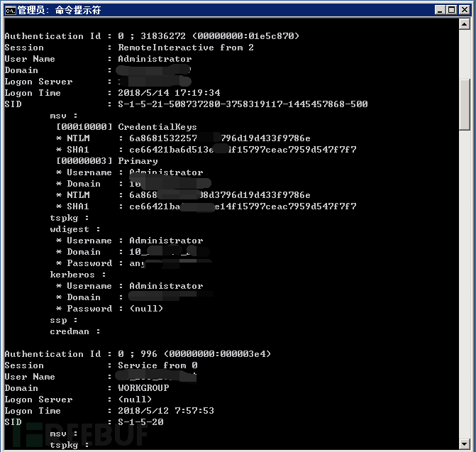476x452 pixels.
Task: Click the Primary entry label
Action: [x=138, y=161]
